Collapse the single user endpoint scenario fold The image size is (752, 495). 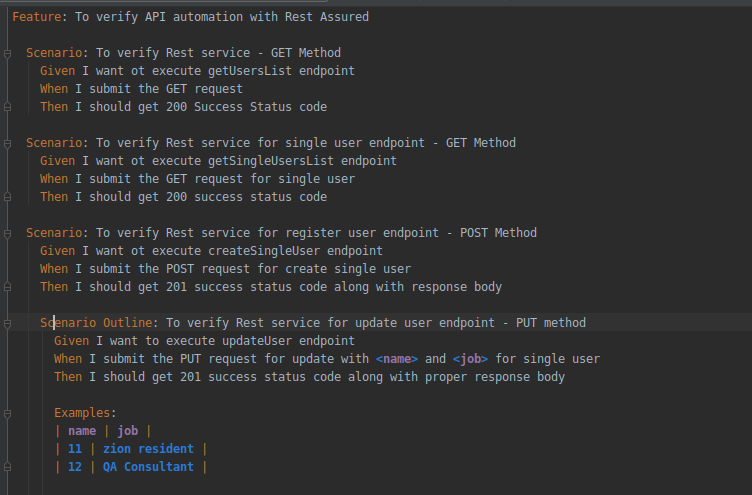pyautogui.click(x=7, y=143)
